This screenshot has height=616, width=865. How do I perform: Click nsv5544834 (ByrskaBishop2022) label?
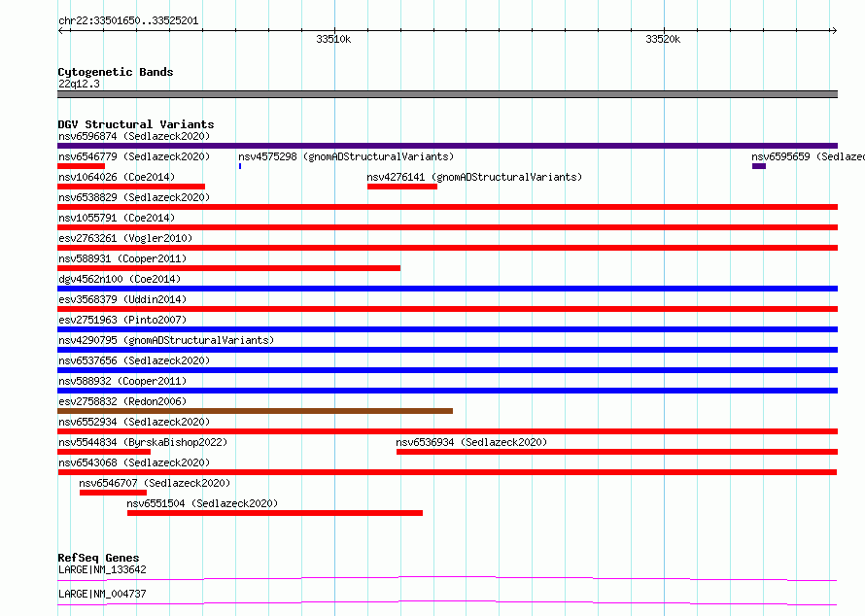point(143,442)
